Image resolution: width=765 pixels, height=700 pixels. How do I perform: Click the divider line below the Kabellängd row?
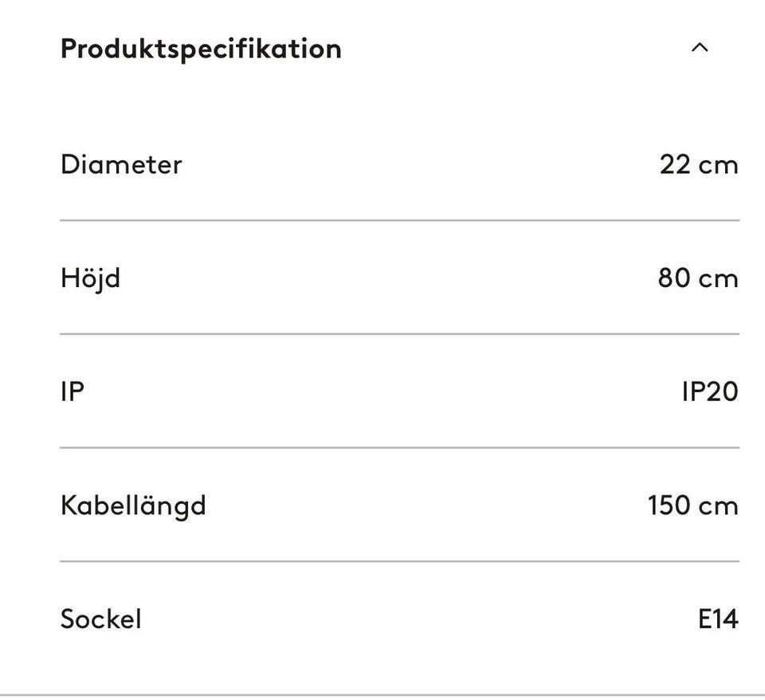click(399, 561)
